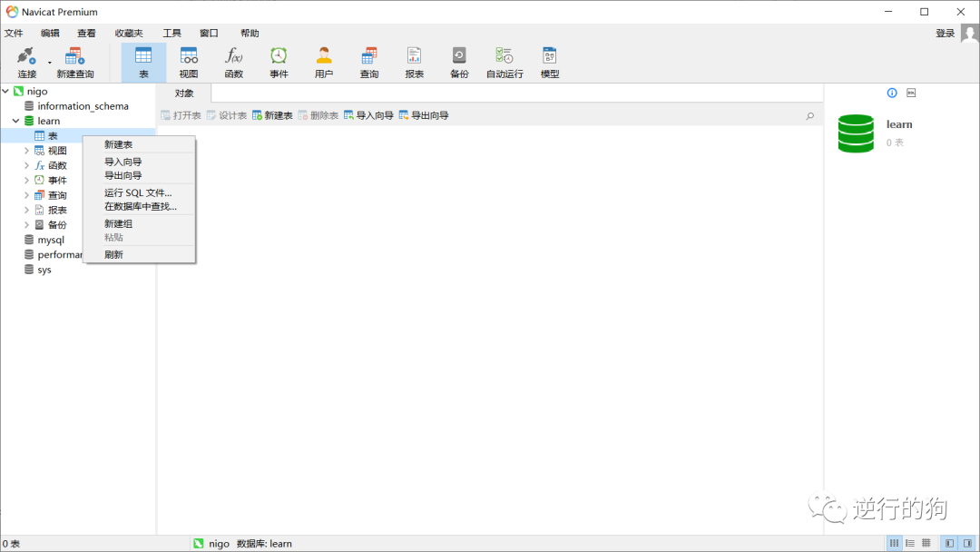The image size is (980, 552).
Task: Select the Report (报表) toolbar icon
Action: [x=415, y=63]
